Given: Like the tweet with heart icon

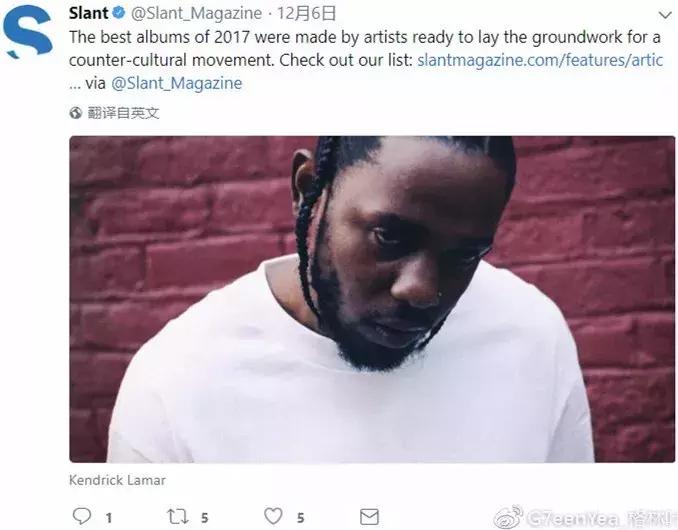Looking at the screenshot, I should (x=273, y=516).
